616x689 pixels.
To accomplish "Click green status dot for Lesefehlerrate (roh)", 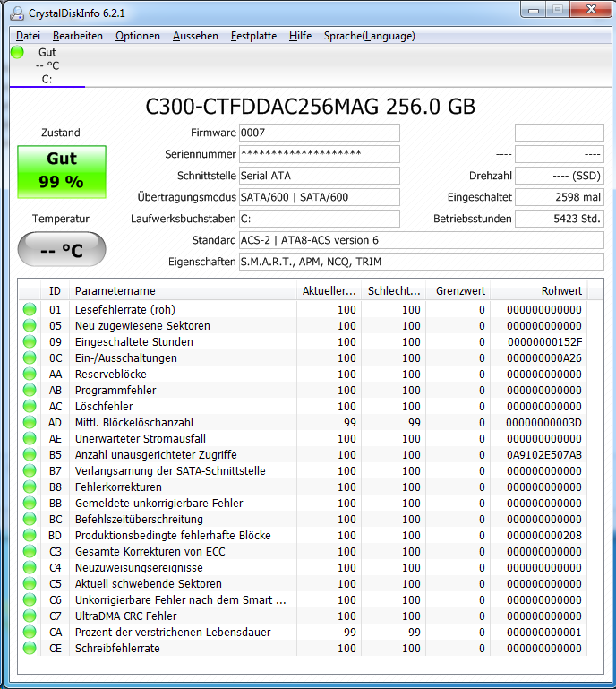I will (x=30, y=309).
